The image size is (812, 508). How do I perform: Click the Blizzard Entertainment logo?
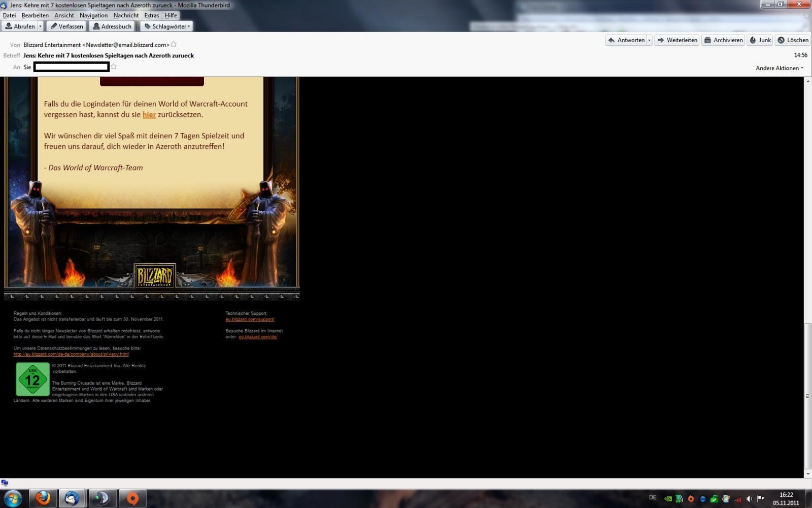tap(155, 275)
